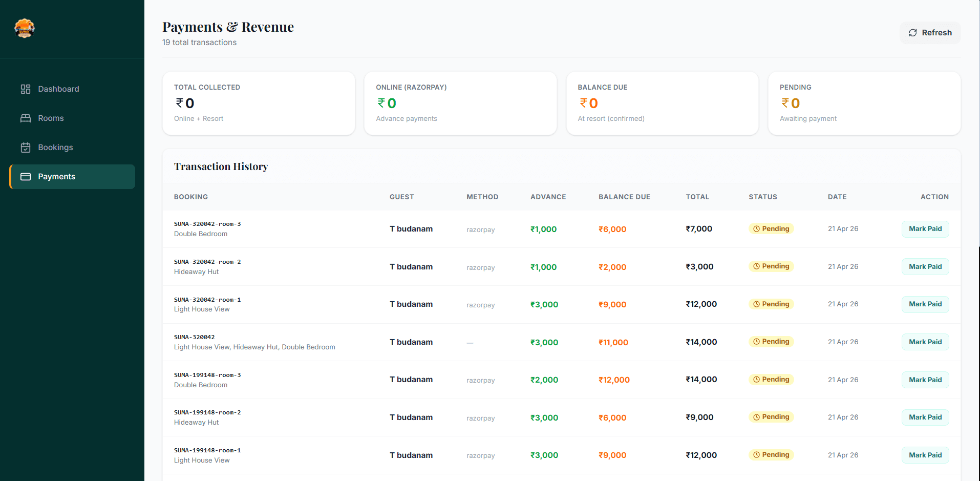The width and height of the screenshot is (980, 481).
Task: Navigate to Bookings
Action: [x=72, y=148]
